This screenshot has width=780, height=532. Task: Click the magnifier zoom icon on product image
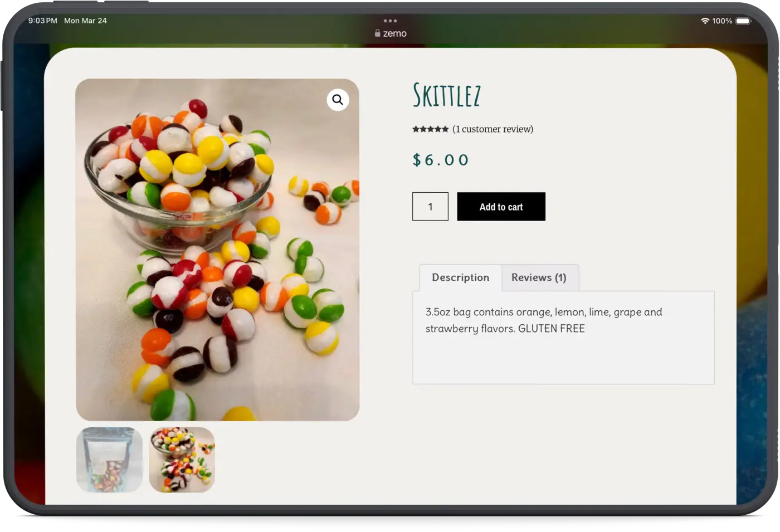(x=338, y=100)
